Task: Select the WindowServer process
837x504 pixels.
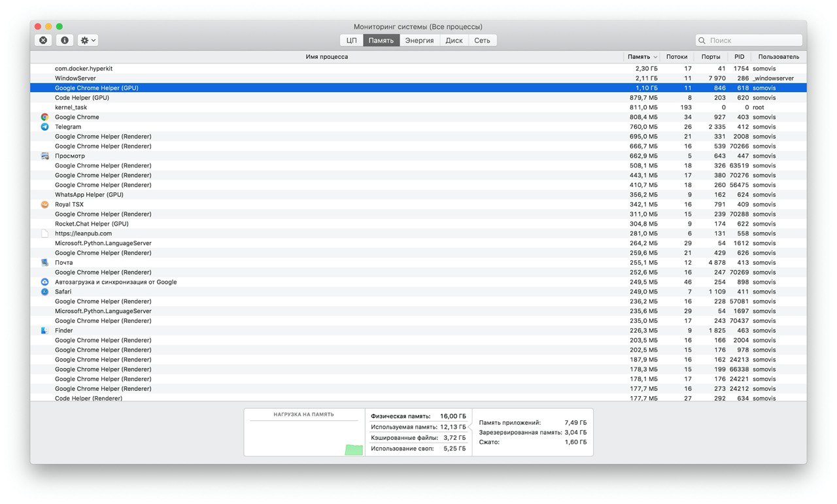Action: pyautogui.click(x=418, y=78)
